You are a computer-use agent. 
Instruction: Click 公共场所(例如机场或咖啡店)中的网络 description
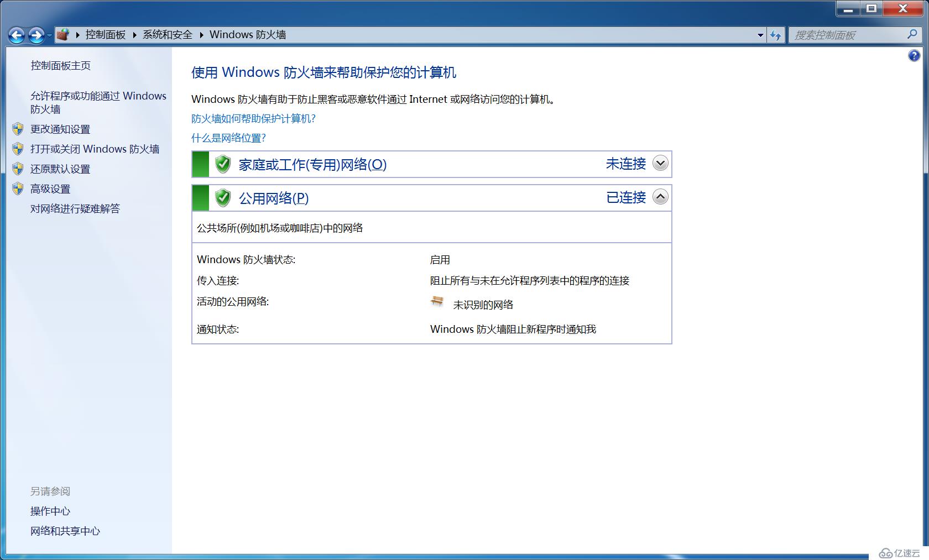280,228
